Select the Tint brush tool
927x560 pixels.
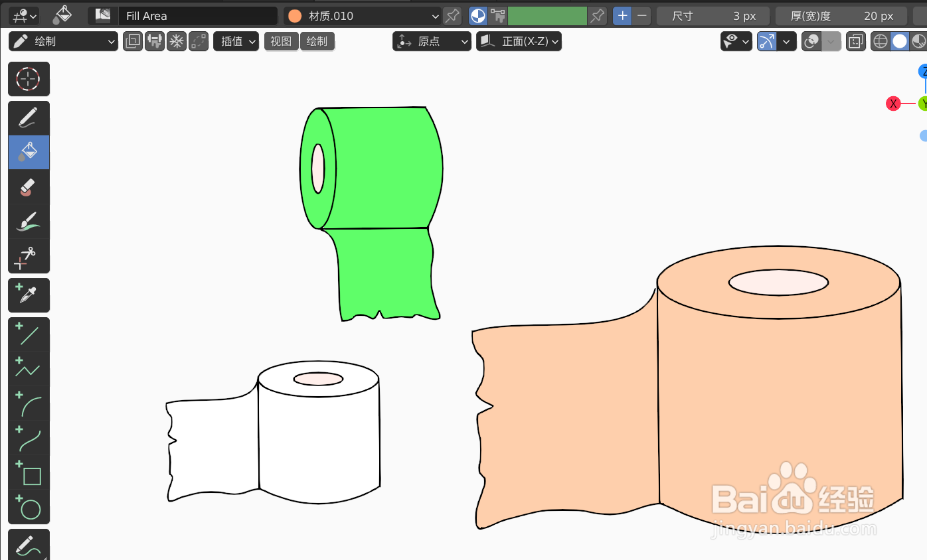(29, 220)
